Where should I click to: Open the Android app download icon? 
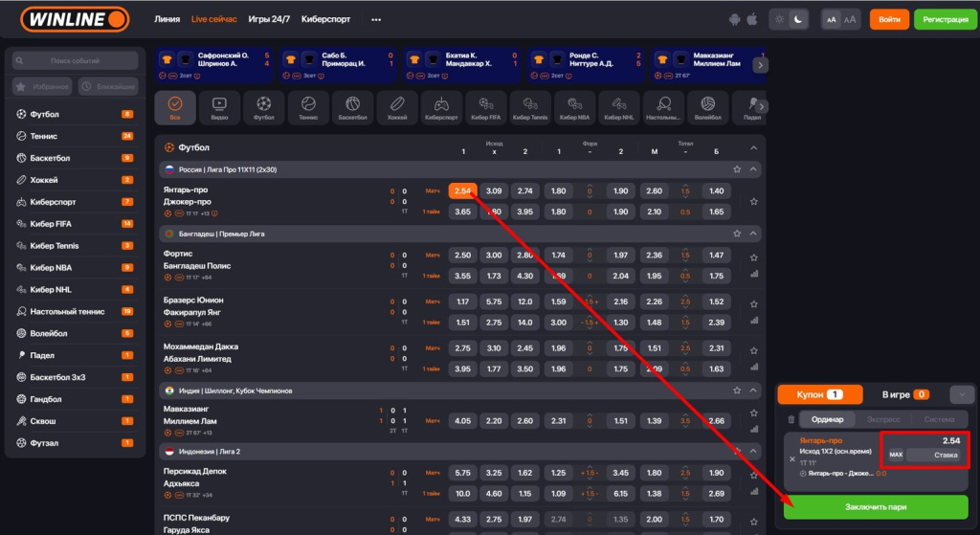[734, 19]
